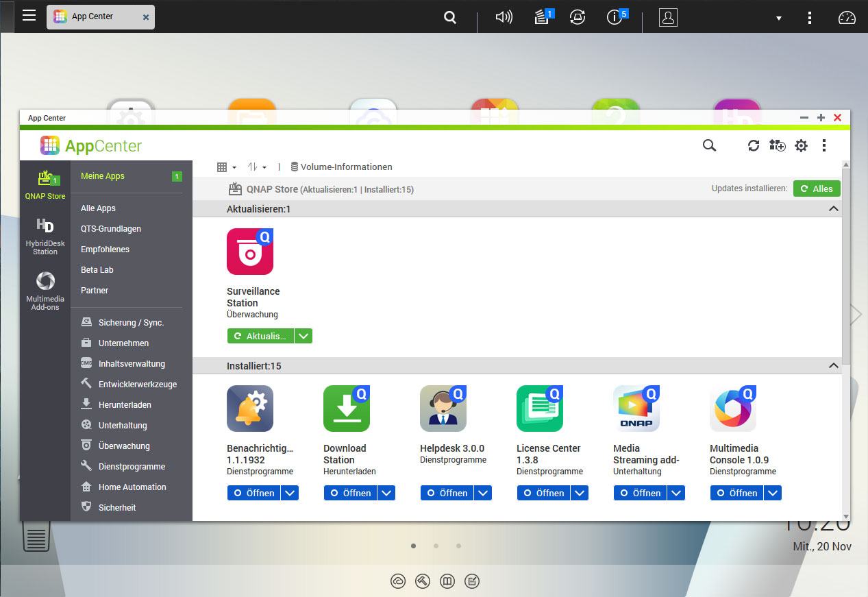The width and height of the screenshot is (868, 597).
Task: Expand Surveillance Station update options arrow
Action: click(x=303, y=336)
